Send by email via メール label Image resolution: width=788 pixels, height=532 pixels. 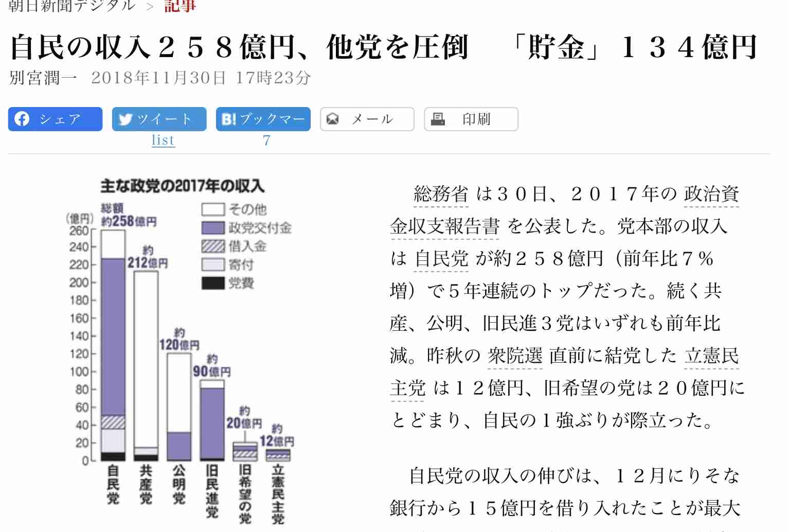click(x=372, y=119)
